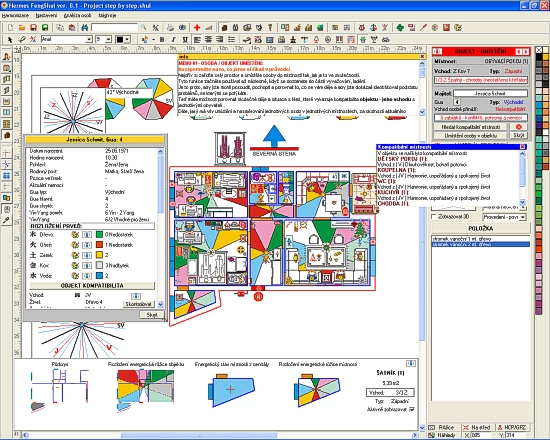Click info icon next to Dřevo element
The image size is (550, 440).
(87, 234)
